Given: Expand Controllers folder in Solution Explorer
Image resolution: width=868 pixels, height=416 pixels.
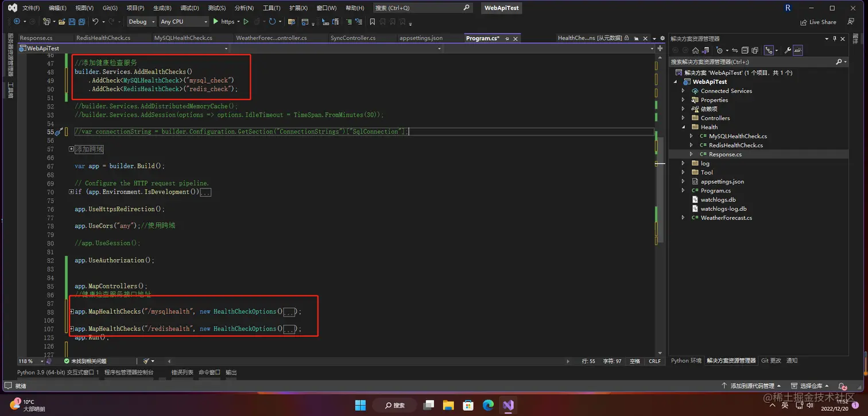Looking at the screenshot, I should coord(683,118).
